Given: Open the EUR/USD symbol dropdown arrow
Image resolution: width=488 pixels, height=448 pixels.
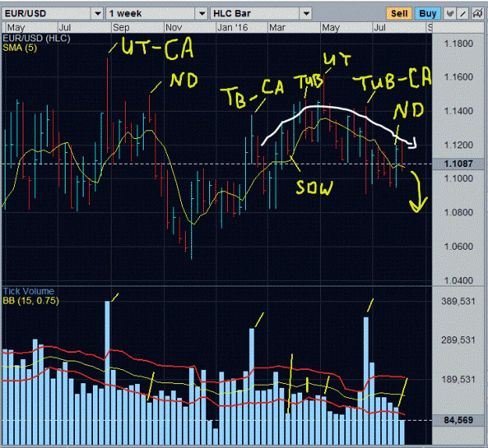Looking at the screenshot, I should click(98, 14).
